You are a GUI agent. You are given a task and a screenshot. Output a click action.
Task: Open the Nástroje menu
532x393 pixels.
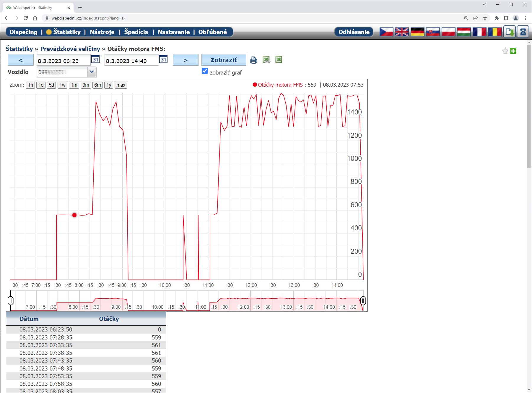pyautogui.click(x=102, y=32)
